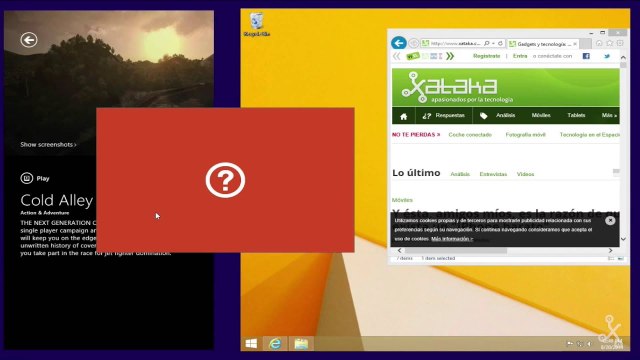Click the browser vertical scrollbar down arrow

point(623,239)
